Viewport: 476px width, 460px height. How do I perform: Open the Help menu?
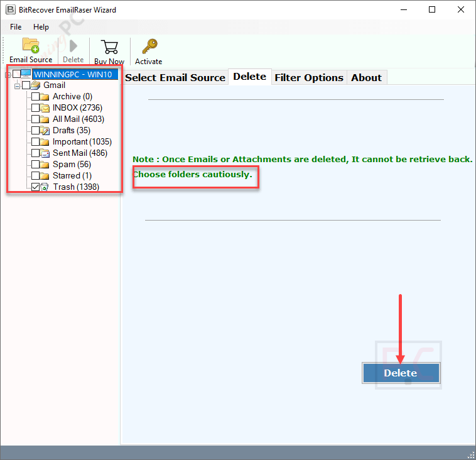pos(41,27)
